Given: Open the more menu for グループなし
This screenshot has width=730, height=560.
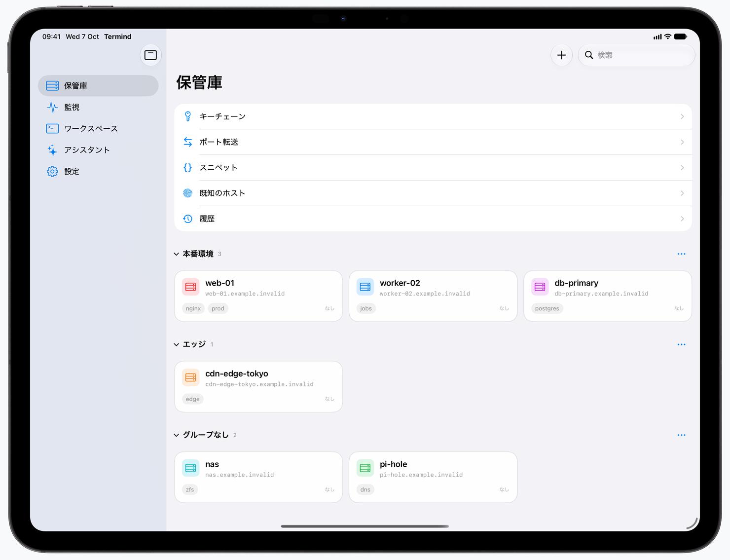Looking at the screenshot, I should point(682,435).
